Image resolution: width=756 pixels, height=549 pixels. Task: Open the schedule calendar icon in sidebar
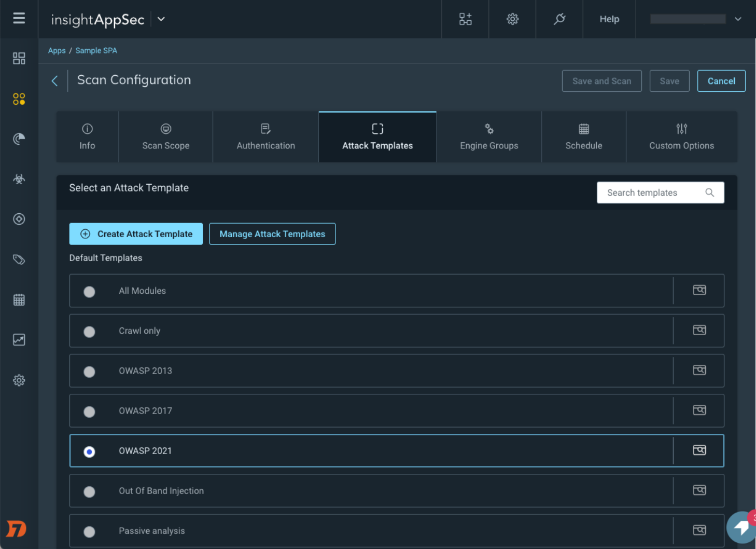(x=19, y=299)
